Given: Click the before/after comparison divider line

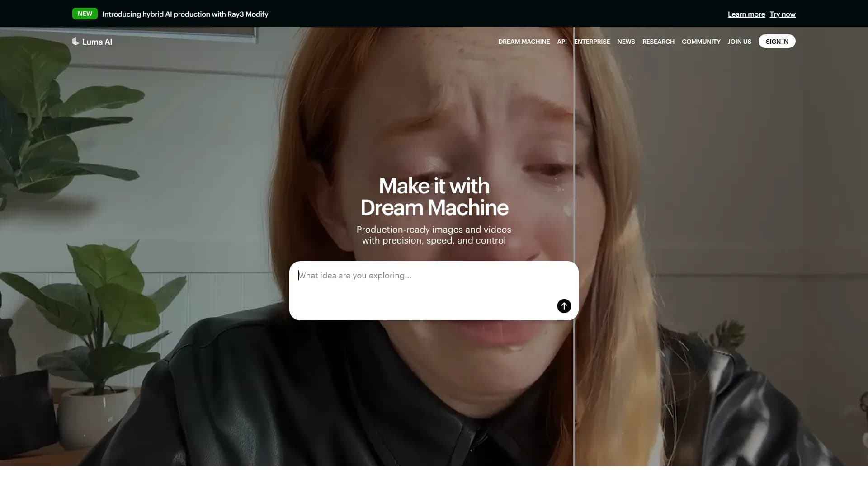Looking at the screenshot, I should (x=574, y=384).
